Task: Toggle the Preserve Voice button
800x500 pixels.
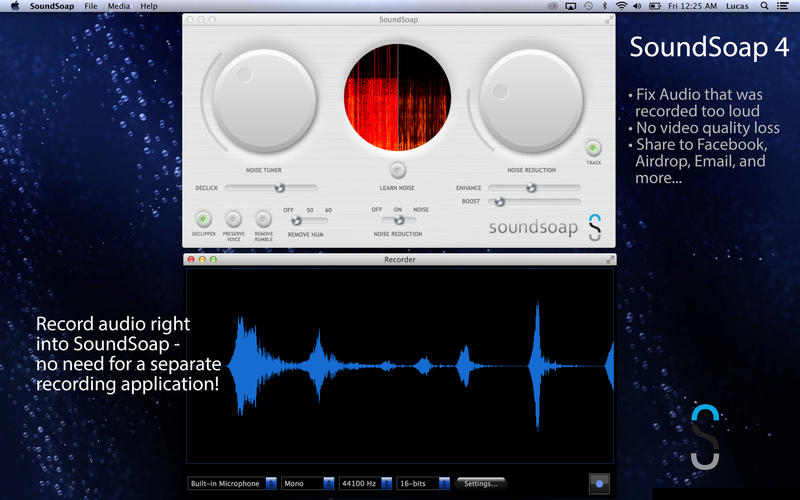Action: coord(233,219)
